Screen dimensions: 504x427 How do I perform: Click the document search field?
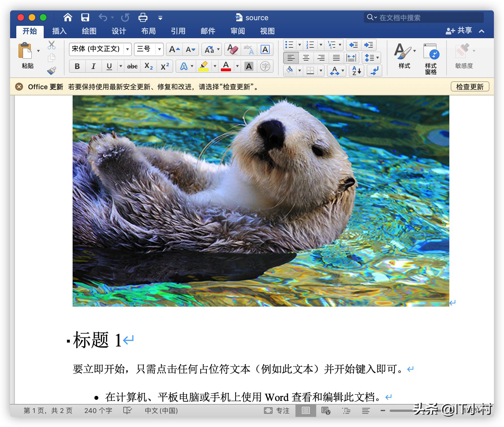tap(423, 17)
